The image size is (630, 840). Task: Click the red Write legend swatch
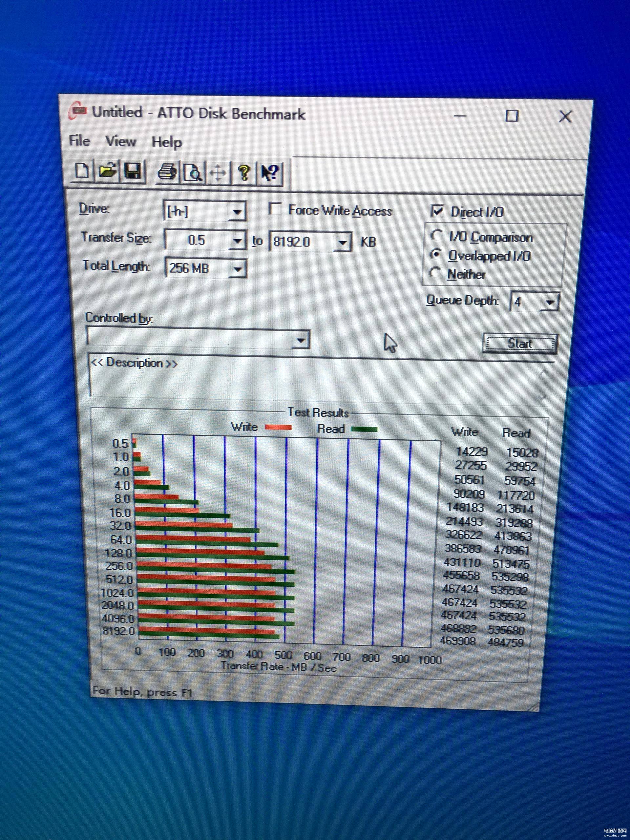coord(278,428)
